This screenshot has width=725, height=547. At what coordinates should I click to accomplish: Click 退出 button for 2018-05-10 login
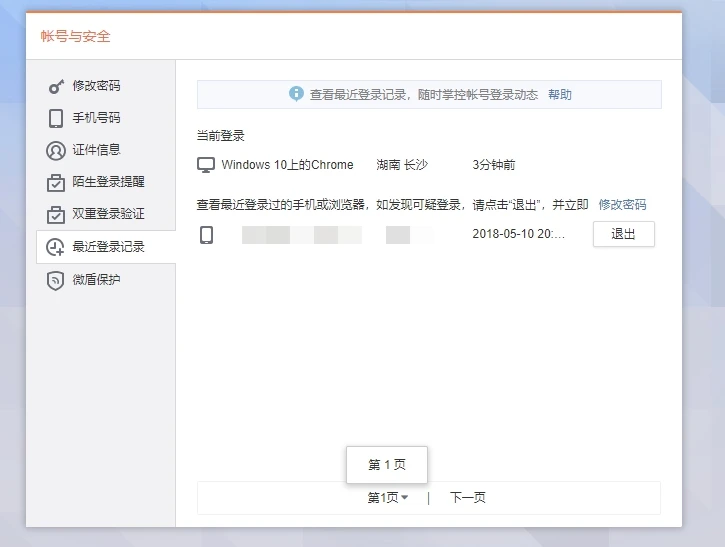(624, 234)
